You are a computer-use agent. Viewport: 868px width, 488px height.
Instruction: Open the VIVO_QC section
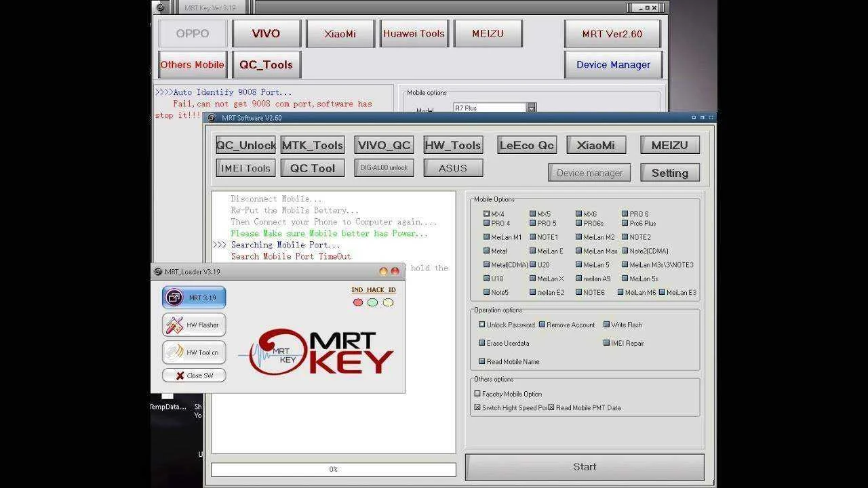click(x=384, y=145)
